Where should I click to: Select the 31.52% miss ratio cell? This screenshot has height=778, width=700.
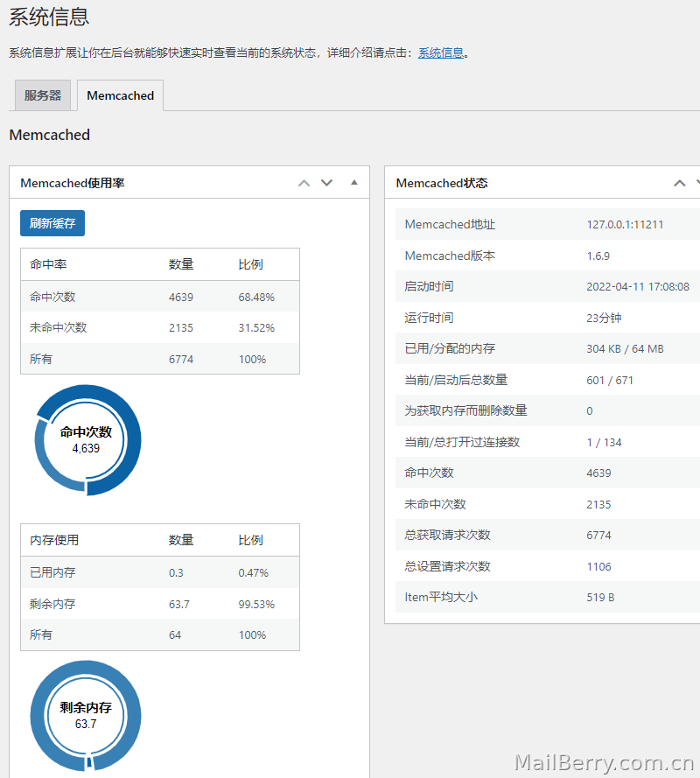[256, 328]
